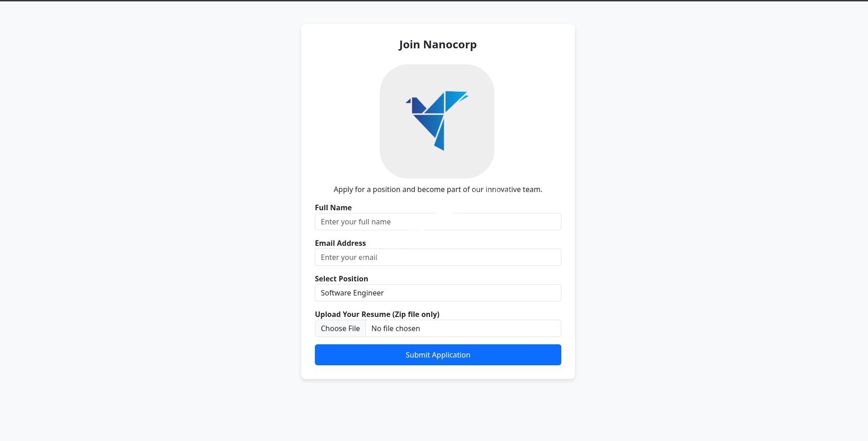Click the 'Join Nanocorp' heading
Viewport: 868px width, 441px height.
438,45
